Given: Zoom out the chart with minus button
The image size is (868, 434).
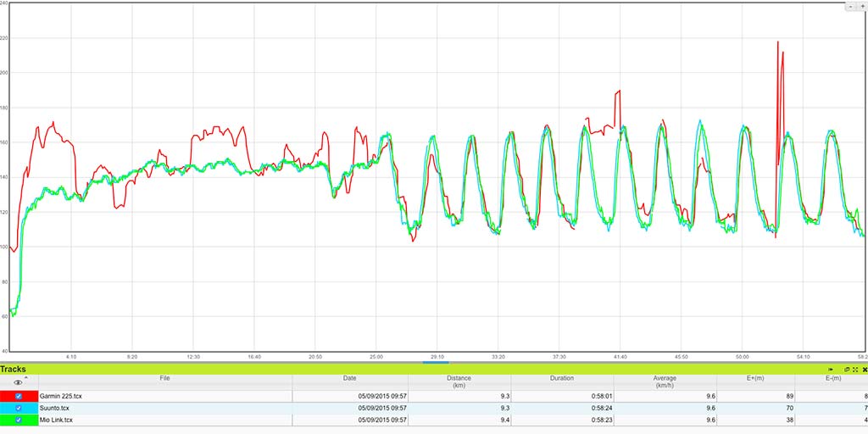Looking at the screenshot, I should tap(851, 7).
